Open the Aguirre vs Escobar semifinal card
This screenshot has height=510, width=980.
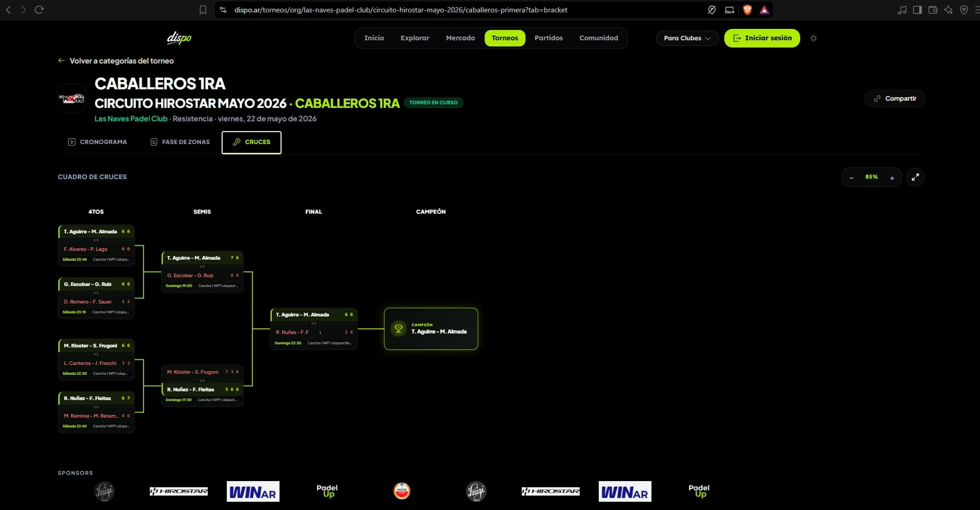(x=202, y=272)
